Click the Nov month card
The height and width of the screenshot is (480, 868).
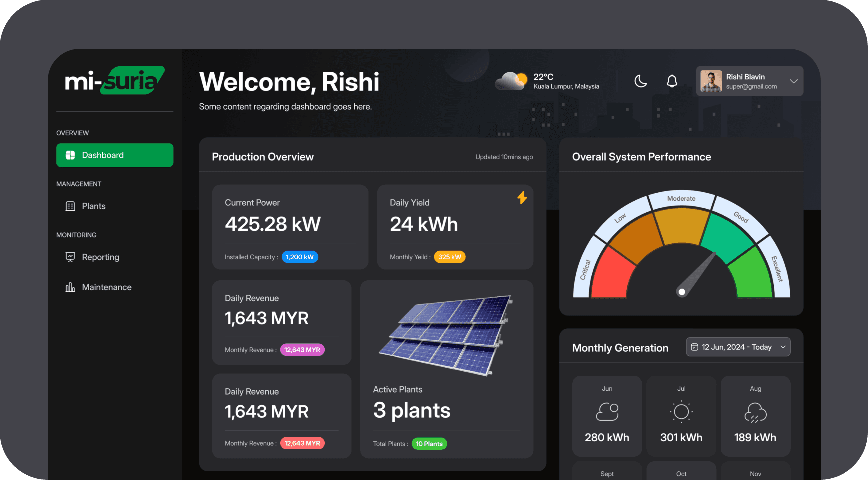tap(755, 471)
